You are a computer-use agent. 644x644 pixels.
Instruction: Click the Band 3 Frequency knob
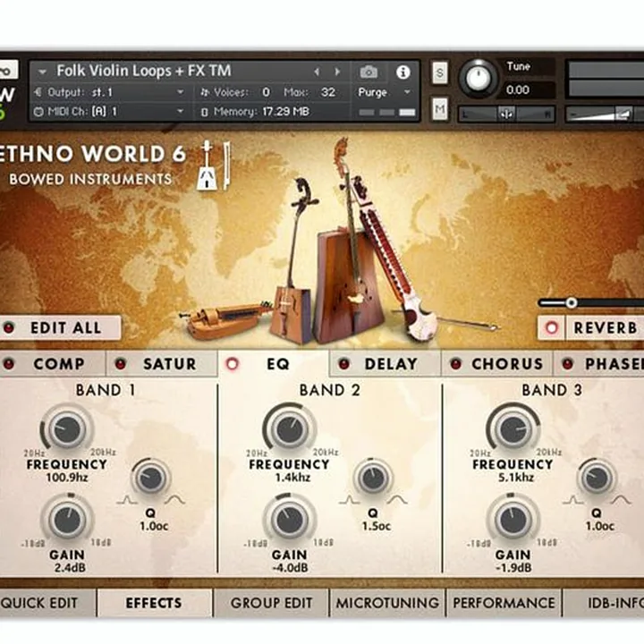coord(513,429)
